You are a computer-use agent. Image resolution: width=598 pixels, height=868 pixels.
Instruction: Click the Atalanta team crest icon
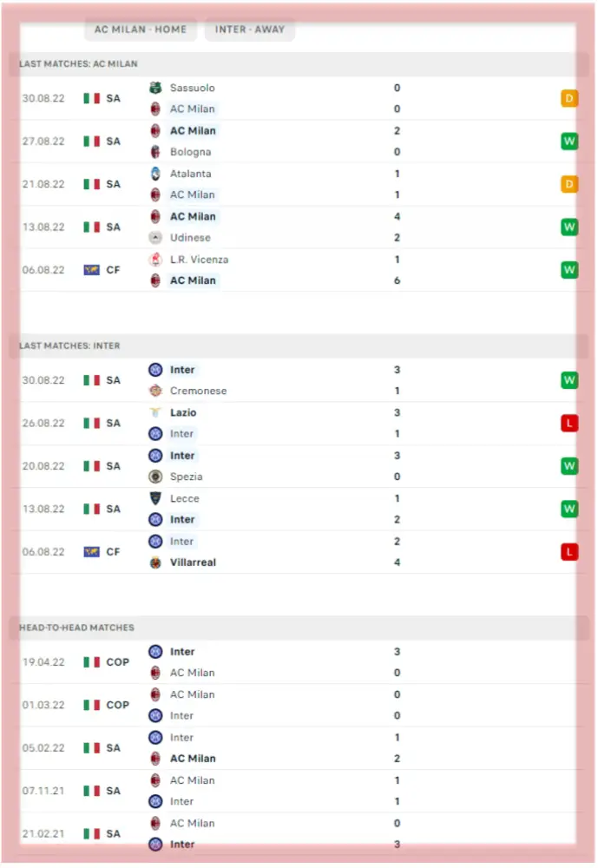coord(155,174)
